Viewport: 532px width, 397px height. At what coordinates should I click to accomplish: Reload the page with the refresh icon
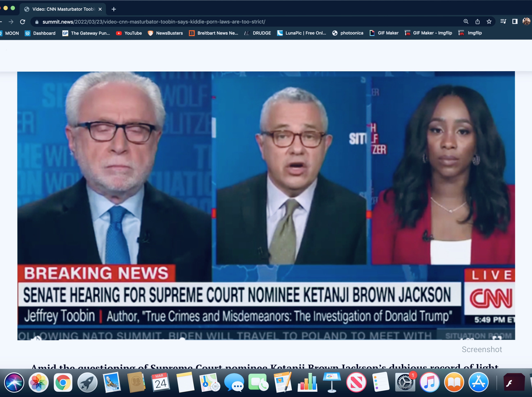click(23, 22)
